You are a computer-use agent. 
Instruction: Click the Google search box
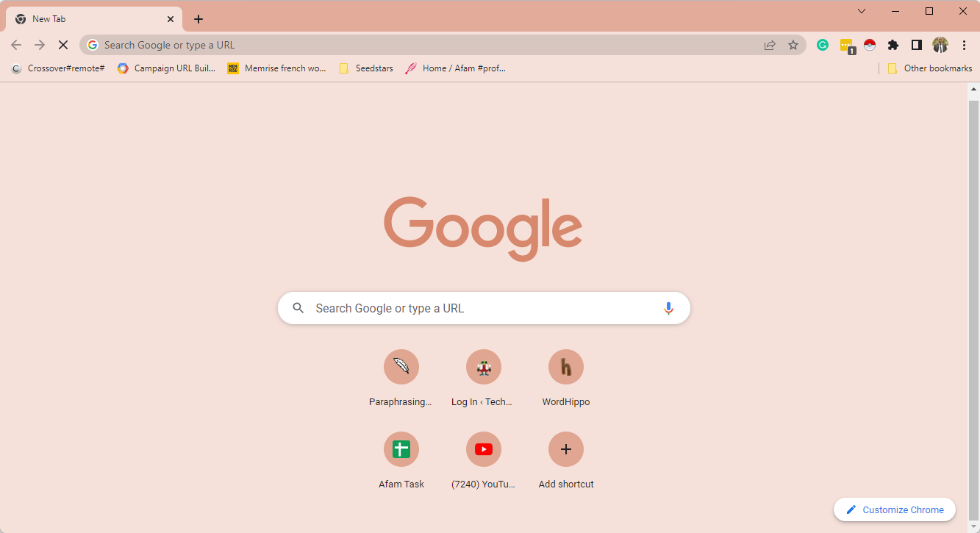tap(484, 308)
